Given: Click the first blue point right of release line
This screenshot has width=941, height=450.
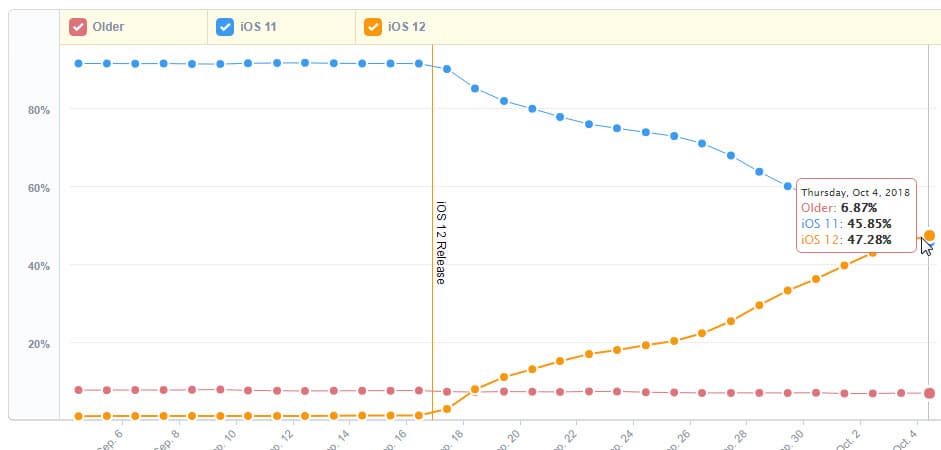Looking at the screenshot, I should (447, 69).
